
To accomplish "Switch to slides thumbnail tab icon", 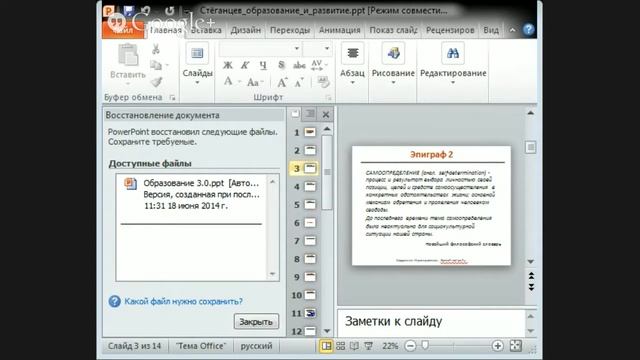I will coord(295,114).
